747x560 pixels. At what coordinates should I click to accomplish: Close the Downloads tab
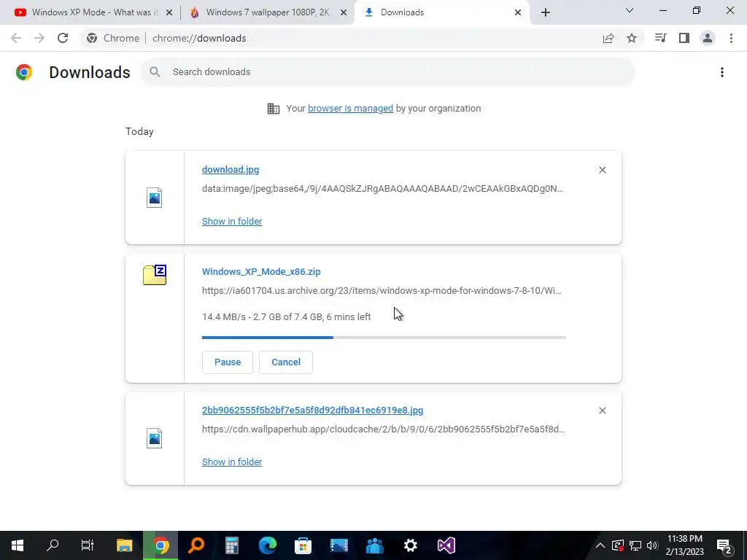coord(518,12)
